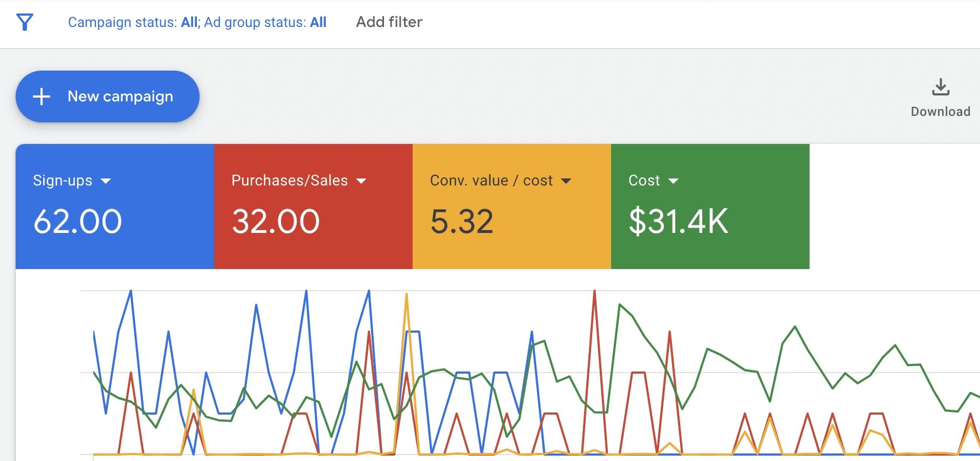Screen dimensions: 980x461
Task: Select the green card showing $31.4K
Action: 679,222
